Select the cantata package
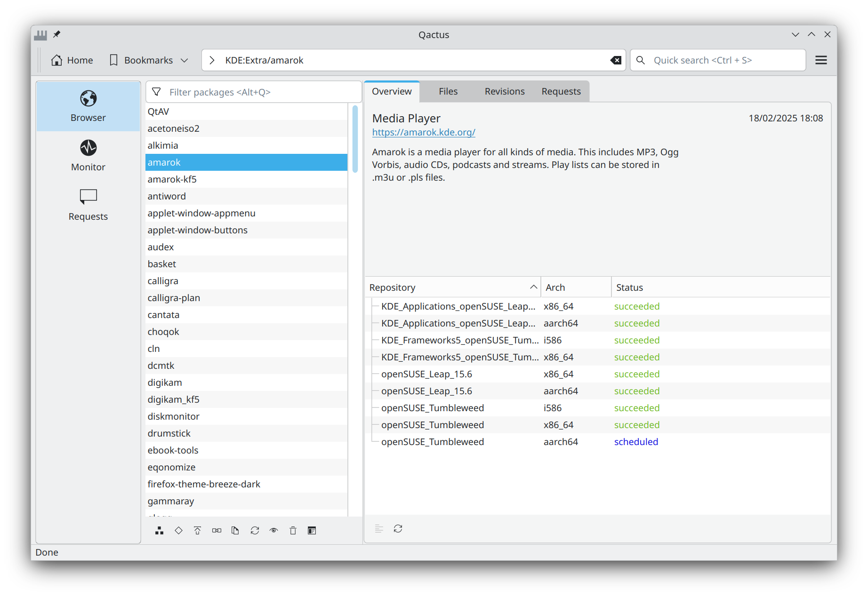The width and height of the screenshot is (868, 597). coord(246,315)
